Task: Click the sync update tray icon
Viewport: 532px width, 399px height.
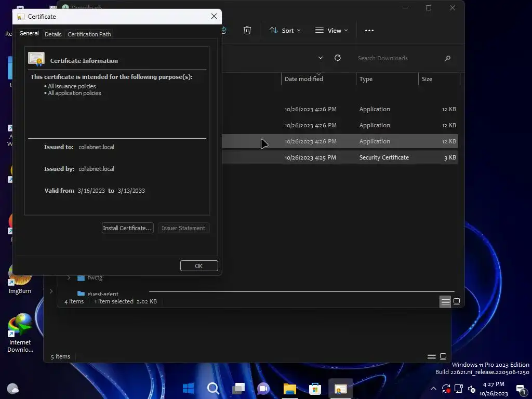Action: coord(446,389)
